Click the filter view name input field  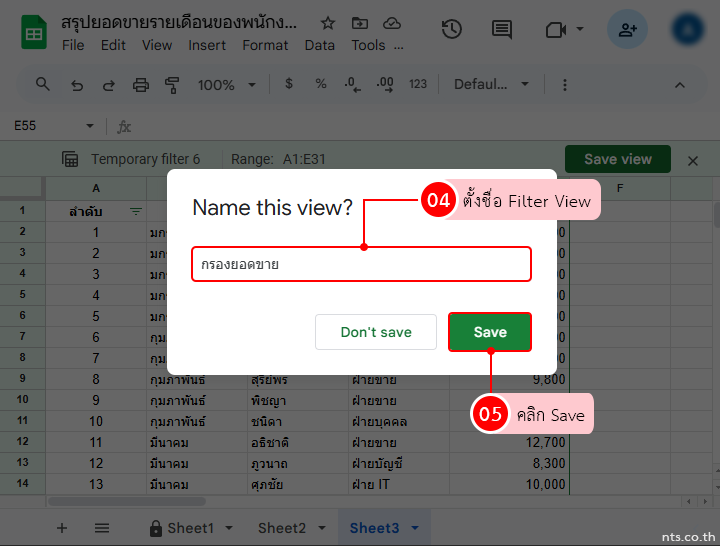(360, 265)
